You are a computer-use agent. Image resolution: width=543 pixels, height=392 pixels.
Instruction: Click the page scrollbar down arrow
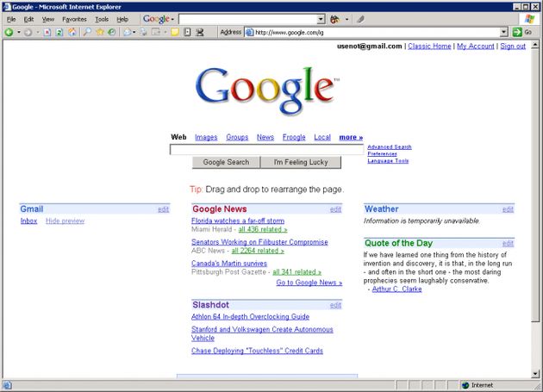pos(535,374)
